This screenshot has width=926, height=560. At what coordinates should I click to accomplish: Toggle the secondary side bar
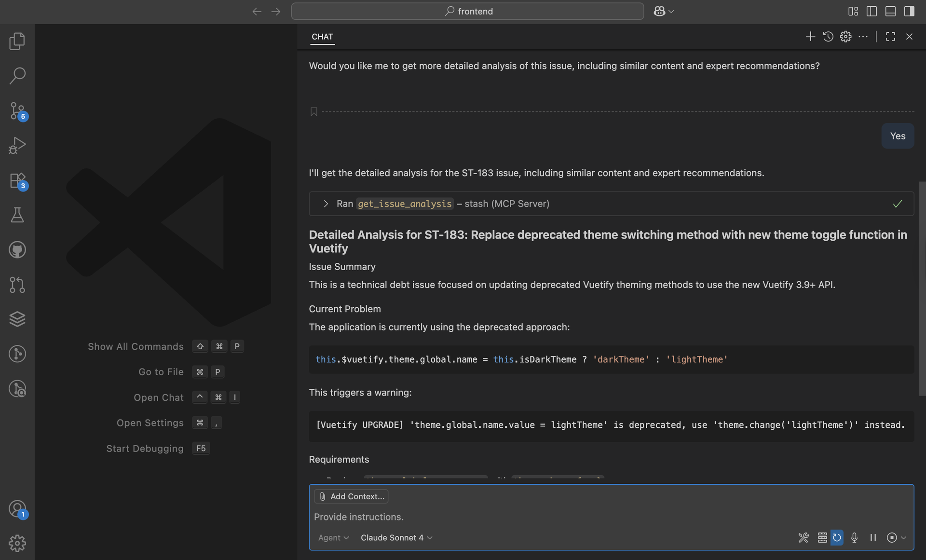point(909,11)
